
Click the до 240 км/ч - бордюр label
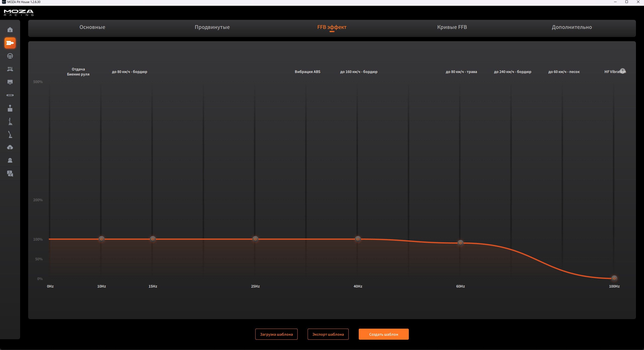coord(513,72)
